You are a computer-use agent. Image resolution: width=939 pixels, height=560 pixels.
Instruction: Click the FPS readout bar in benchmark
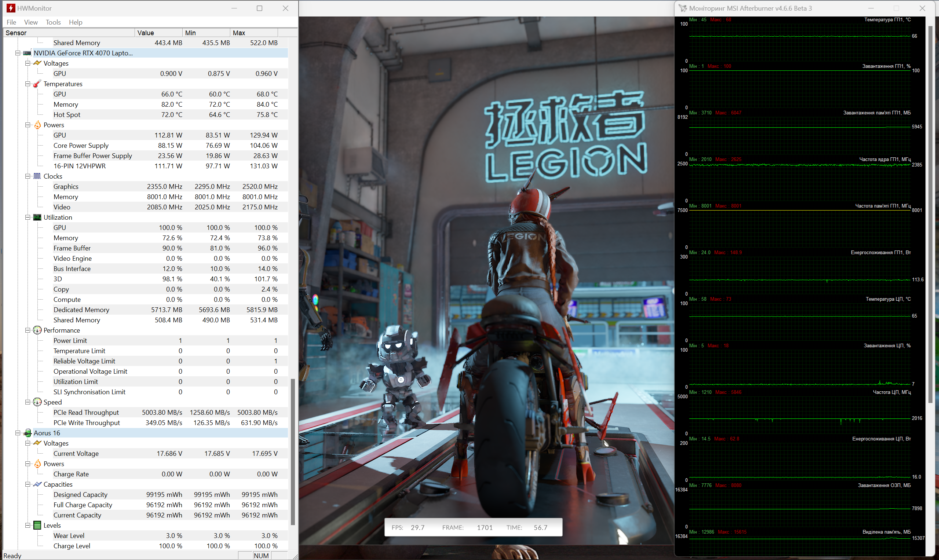pos(473,527)
